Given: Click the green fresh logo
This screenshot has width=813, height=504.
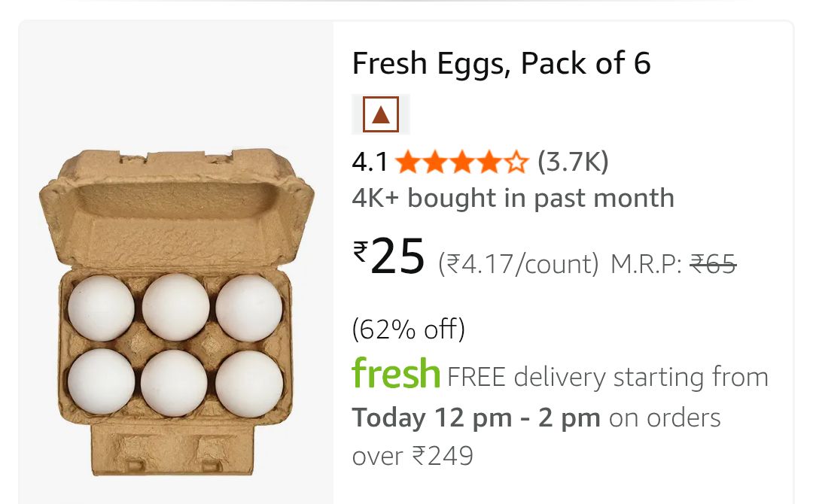Looking at the screenshot, I should tap(396, 374).
